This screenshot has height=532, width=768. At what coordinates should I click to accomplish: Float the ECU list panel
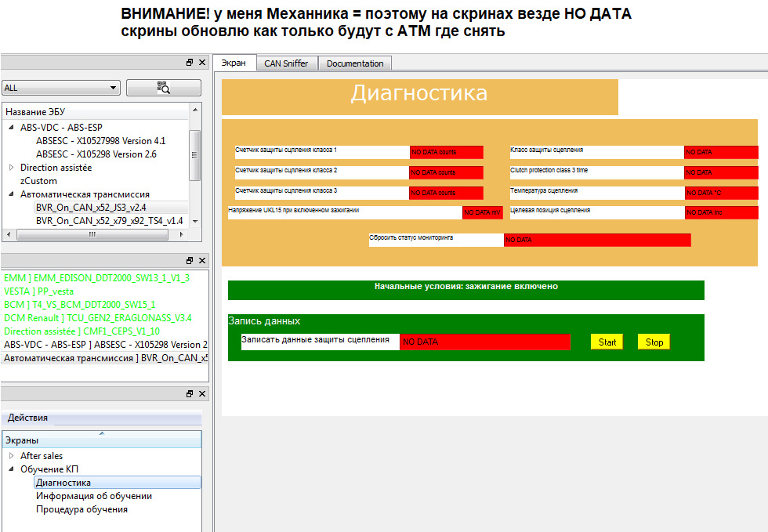point(190,62)
